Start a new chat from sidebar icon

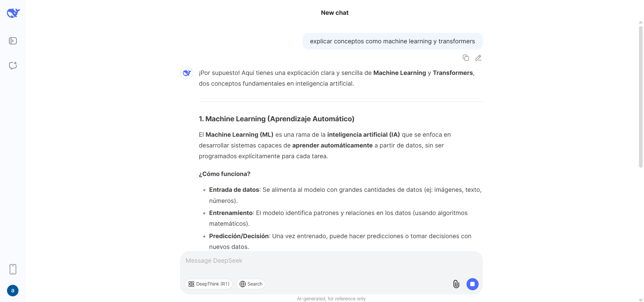click(x=13, y=66)
